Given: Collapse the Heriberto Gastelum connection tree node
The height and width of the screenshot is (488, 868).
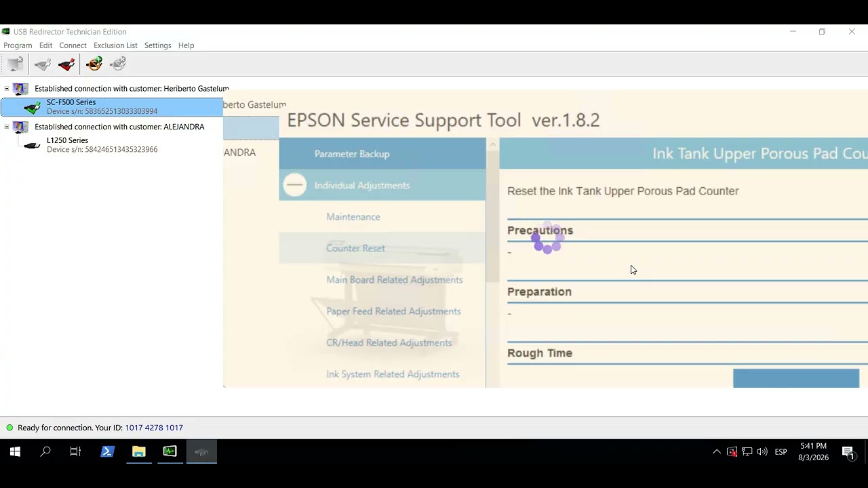Looking at the screenshot, I should click(7, 89).
